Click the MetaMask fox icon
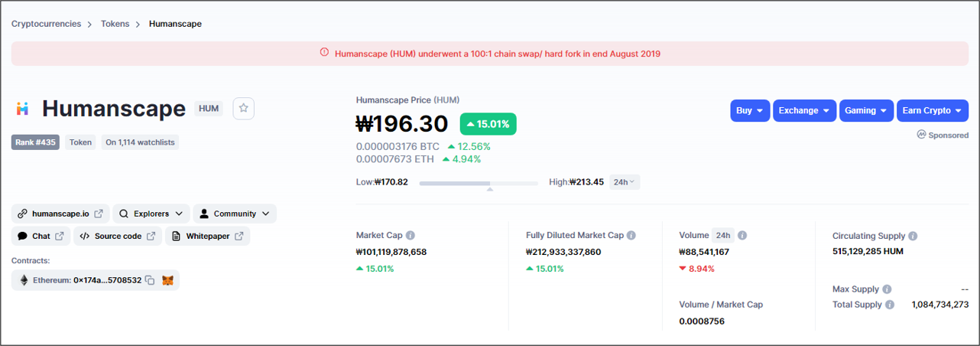Viewport: 980px width, 346px height. (x=167, y=281)
